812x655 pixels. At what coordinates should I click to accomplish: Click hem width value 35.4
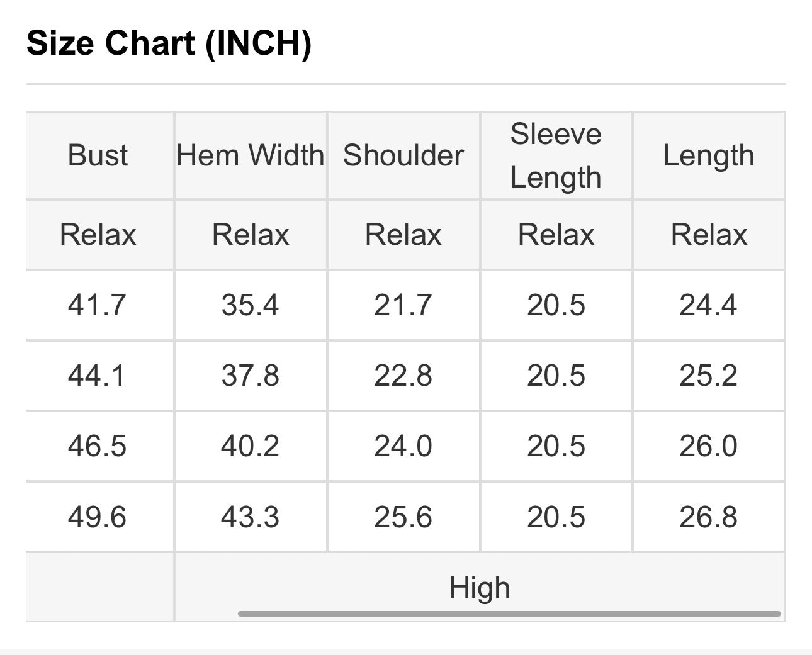click(x=250, y=305)
